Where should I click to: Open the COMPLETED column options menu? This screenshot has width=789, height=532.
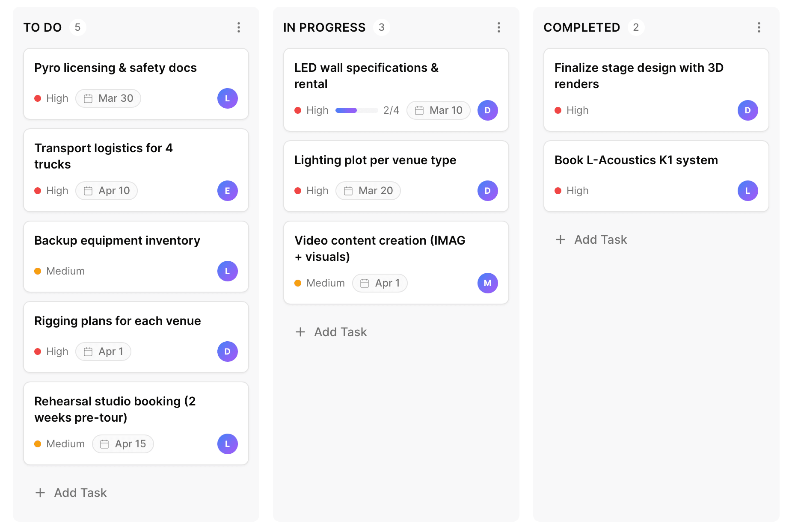coord(759,27)
